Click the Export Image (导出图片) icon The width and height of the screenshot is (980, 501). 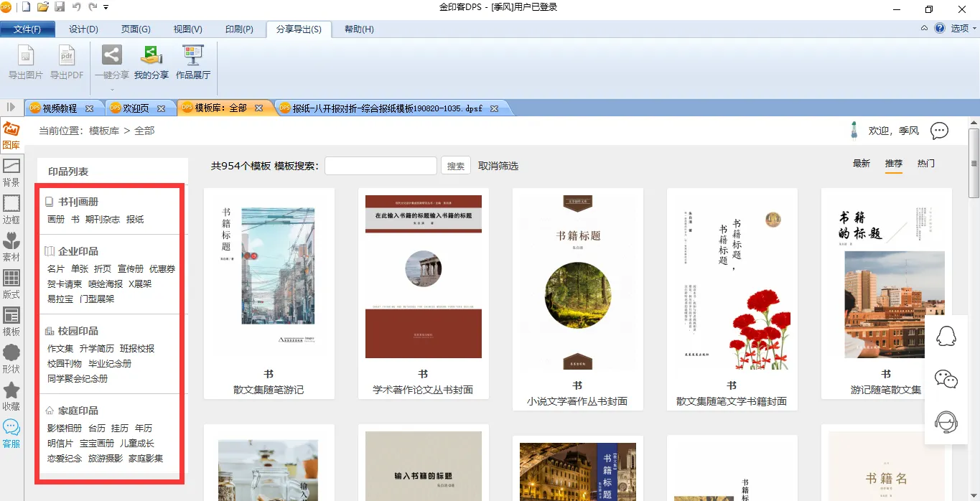tap(26, 56)
